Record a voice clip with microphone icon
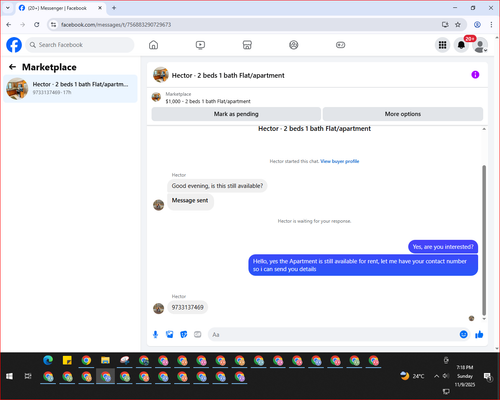The height and width of the screenshot is (400, 500). tap(155, 334)
